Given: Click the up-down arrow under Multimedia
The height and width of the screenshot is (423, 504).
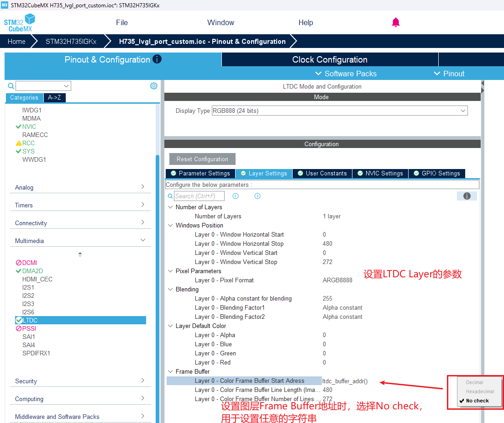Looking at the screenshot, I should click(80, 254).
